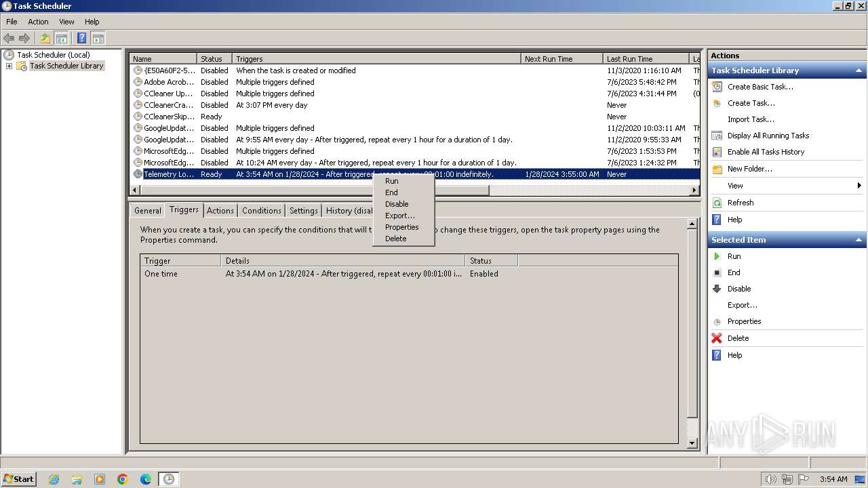Click the Back arrow toolbar icon
Image resolution: width=868 pixels, height=488 pixels.
pyautogui.click(x=9, y=38)
